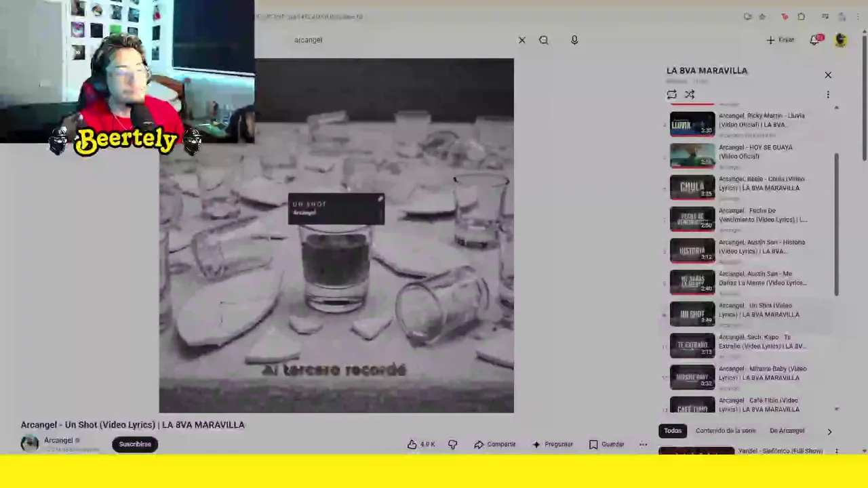The height and width of the screenshot is (488, 868).
Task: Open more video actions menu
Action: 643,445
